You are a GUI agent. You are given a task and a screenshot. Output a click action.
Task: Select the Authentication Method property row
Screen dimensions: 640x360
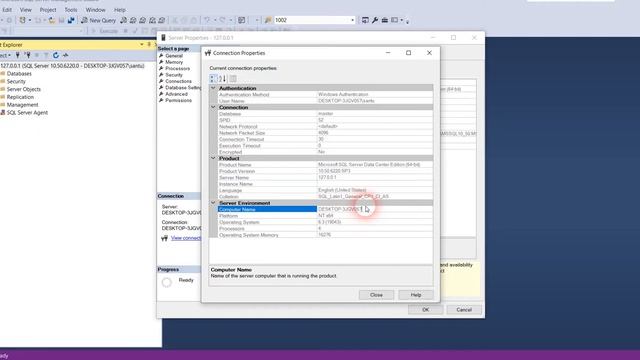pos(325,95)
